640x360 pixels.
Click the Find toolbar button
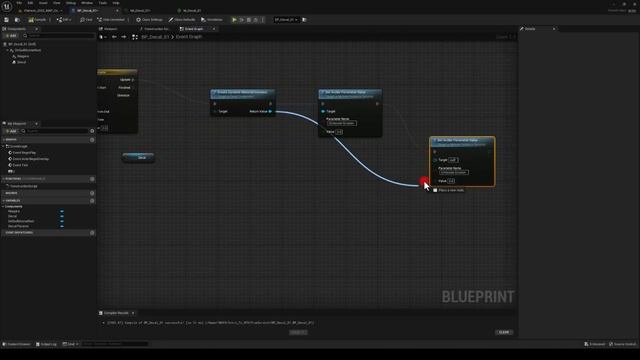point(86,20)
